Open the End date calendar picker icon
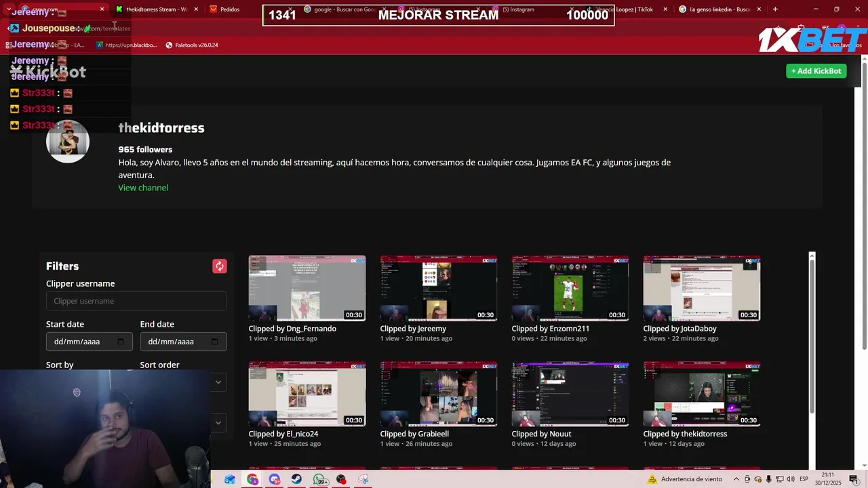 coord(215,342)
